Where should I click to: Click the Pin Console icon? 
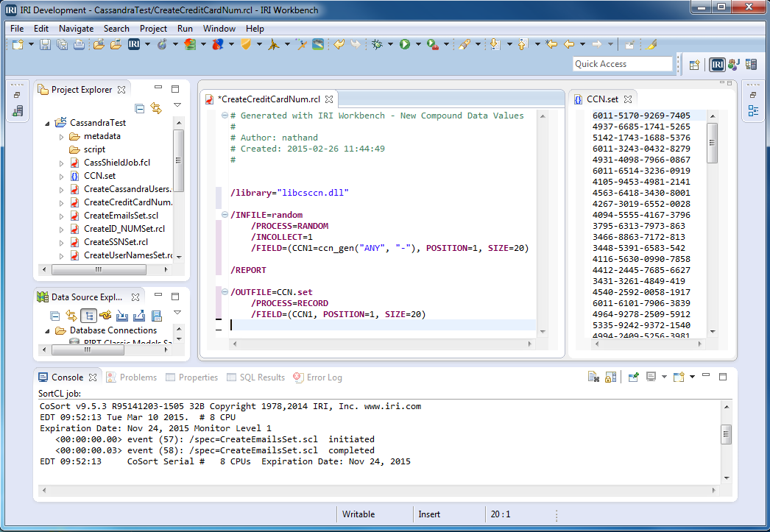click(634, 377)
